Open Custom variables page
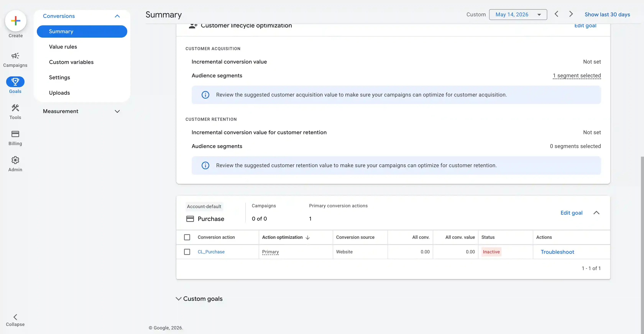Screen dimensions: 644x334 tap(71, 62)
